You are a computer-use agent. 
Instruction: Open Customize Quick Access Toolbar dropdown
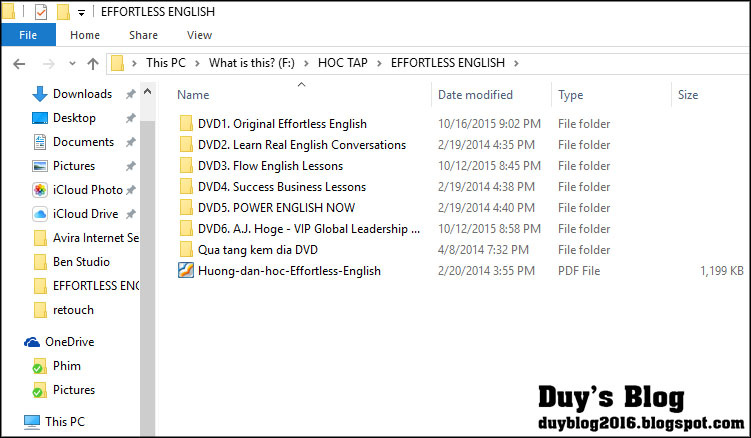pos(81,13)
